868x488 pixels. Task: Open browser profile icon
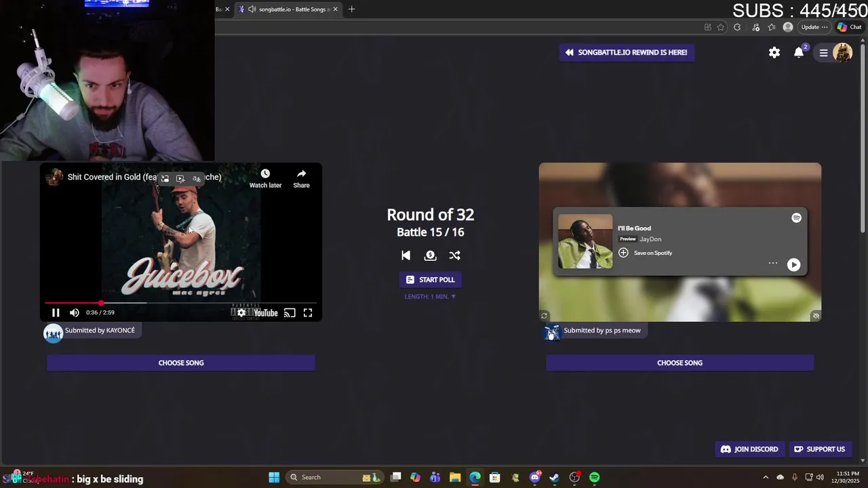pos(787,27)
